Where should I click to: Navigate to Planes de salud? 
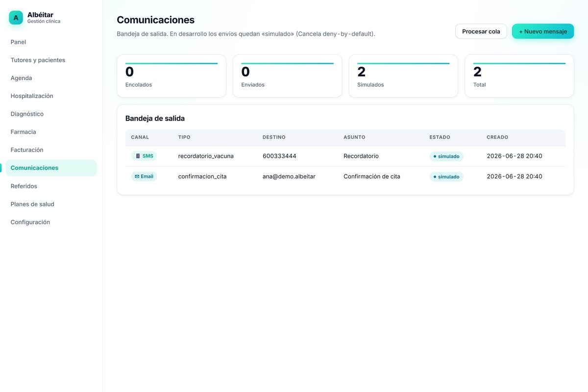click(x=51, y=204)
